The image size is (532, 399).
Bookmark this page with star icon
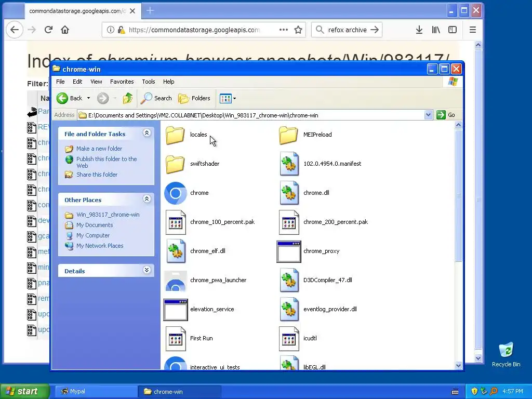298,30
